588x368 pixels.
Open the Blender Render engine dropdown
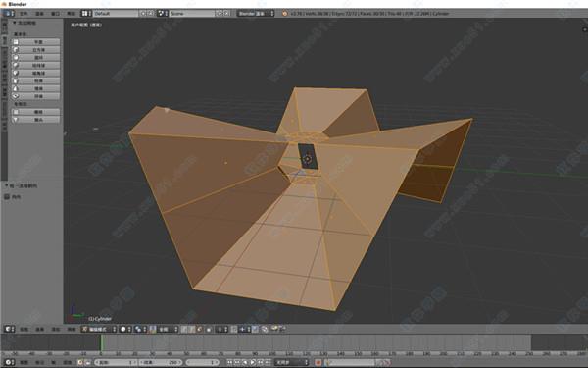click(x=256, y=13)
